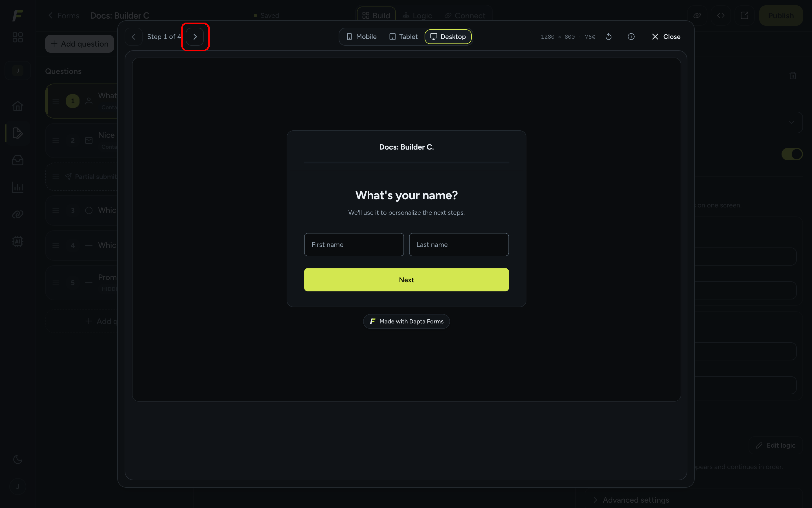Viewport: 812px width, 508px height.
Task: Open the Build tab
Action: (376, 16)
